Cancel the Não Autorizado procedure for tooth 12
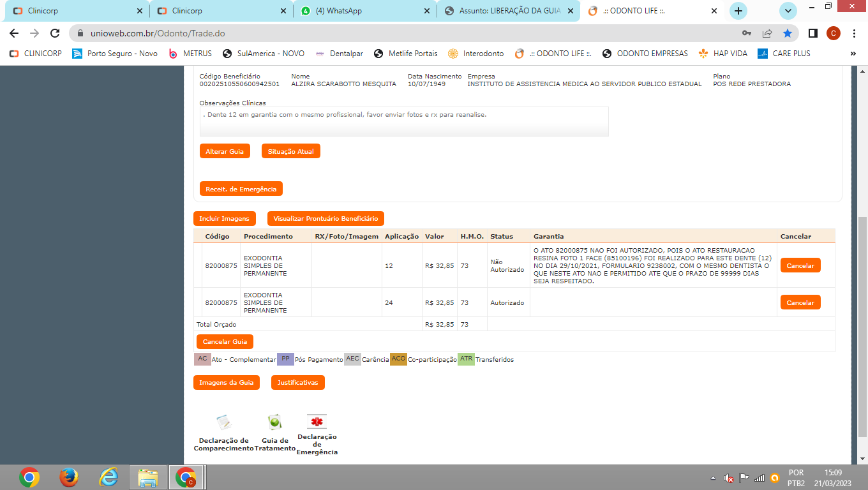The height and width of the screenshot is (490, 868). (800, 265)
